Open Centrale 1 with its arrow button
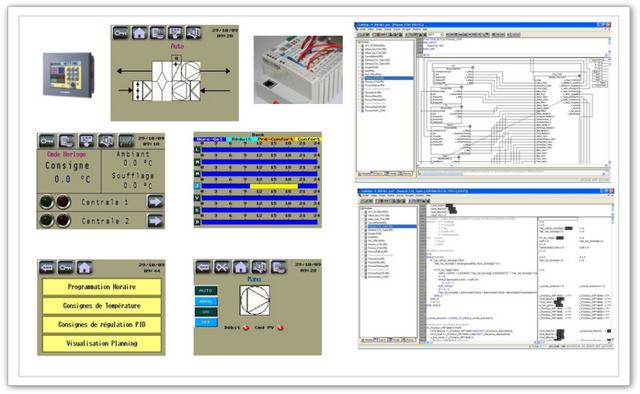640x394 pixels. pyautogui.click(x=156, y=202)
